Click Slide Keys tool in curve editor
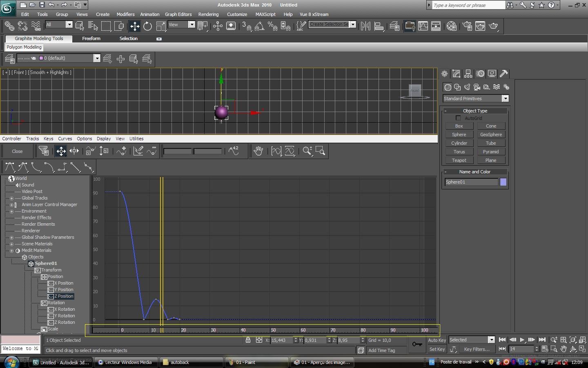The height and width of the screenshot is (368, 588). 74,151
